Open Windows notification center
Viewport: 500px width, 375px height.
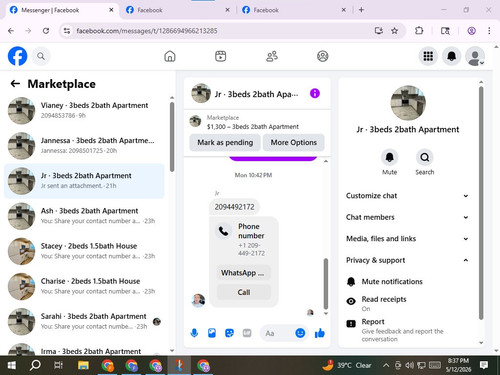[x=484, y=365]
